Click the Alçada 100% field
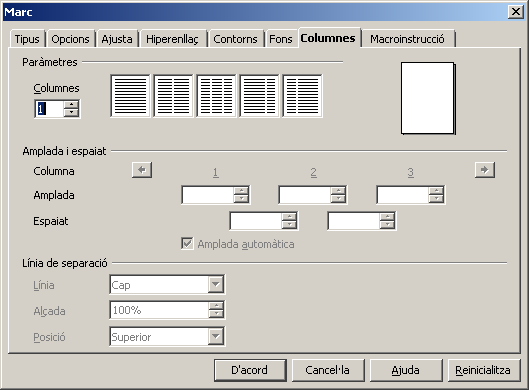Viewport: 529px width, 390px height. (x=159, y=310)
